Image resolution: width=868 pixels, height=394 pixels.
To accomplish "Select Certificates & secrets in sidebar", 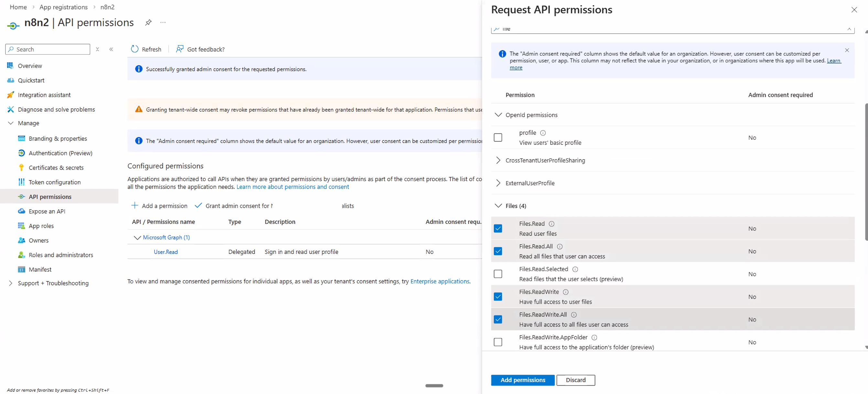I will click(56, 167).
